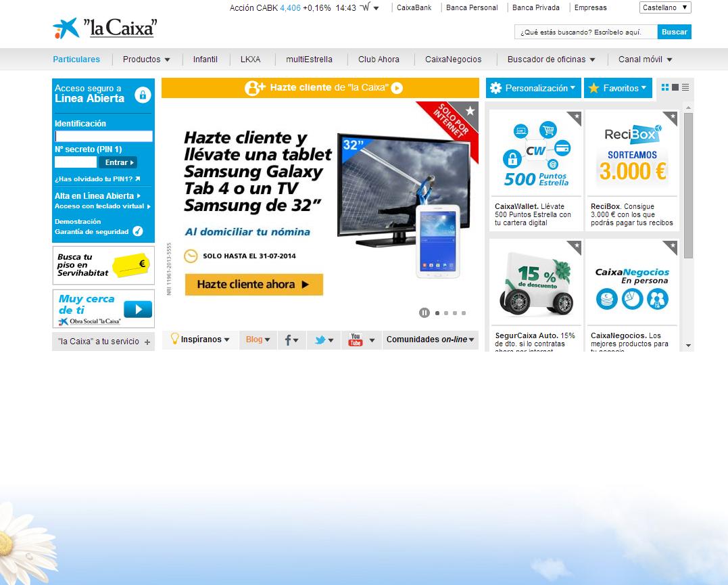Expand the Favoritos dropdown

618,88
